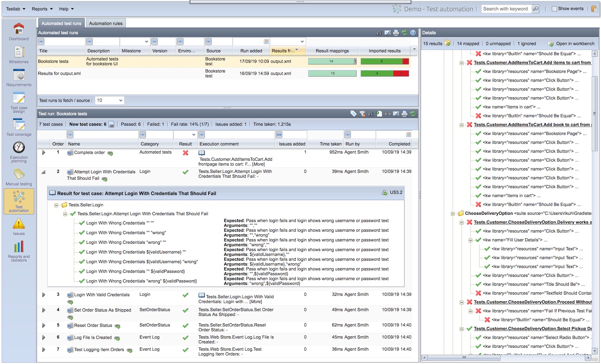This screenshot has width=601, height=364.
Task: Switch to Automated test runs tab
Action: click(61, 23)
